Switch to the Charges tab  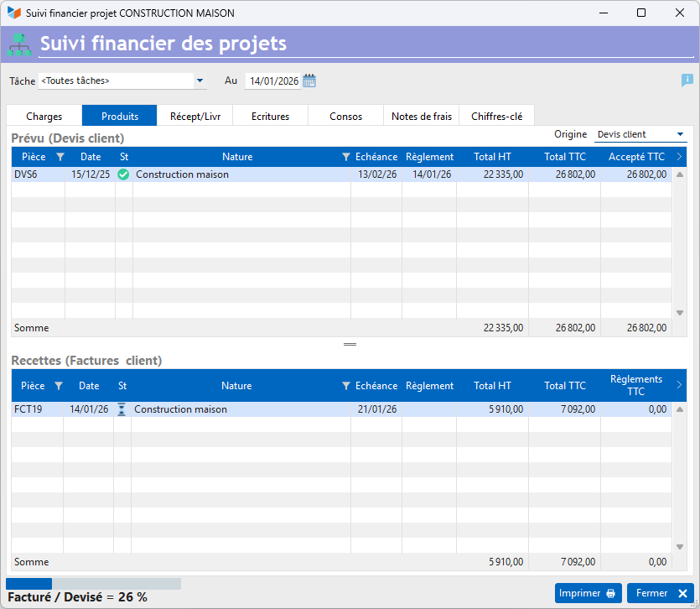tap(44, 116)
